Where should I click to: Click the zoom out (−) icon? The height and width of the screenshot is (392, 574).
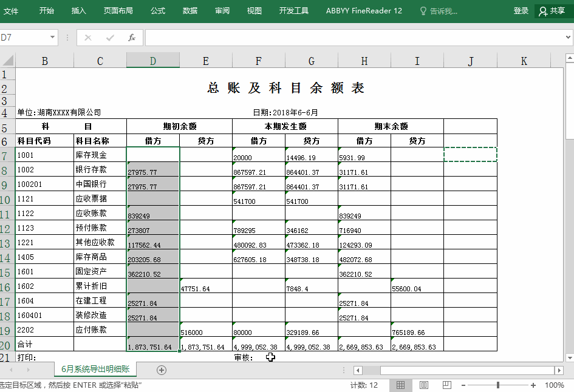(464, 384)
